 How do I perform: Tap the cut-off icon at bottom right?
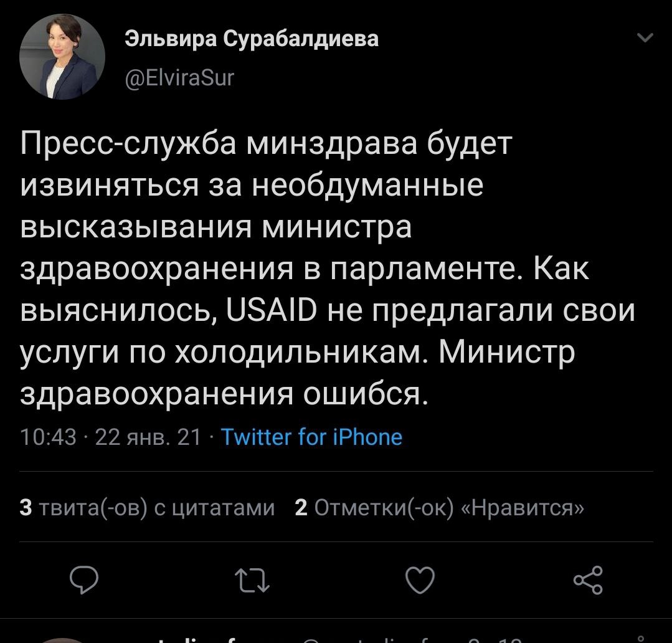(x=640, y=638)
